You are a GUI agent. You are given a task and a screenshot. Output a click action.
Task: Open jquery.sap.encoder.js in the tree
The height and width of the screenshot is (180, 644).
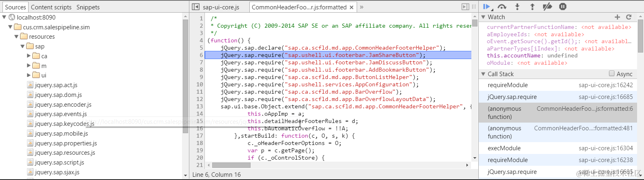[x=63, y=105]
